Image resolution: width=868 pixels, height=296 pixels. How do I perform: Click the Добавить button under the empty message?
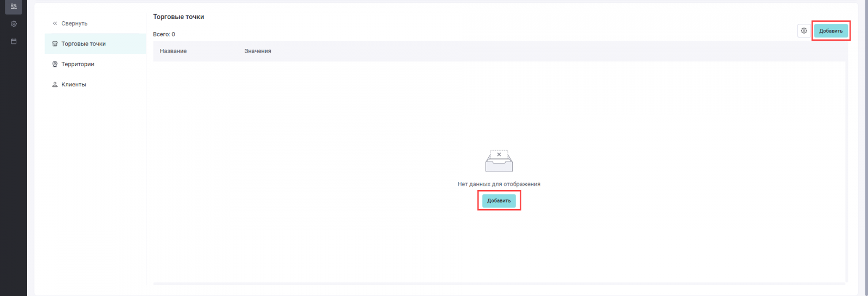point(499,201)
